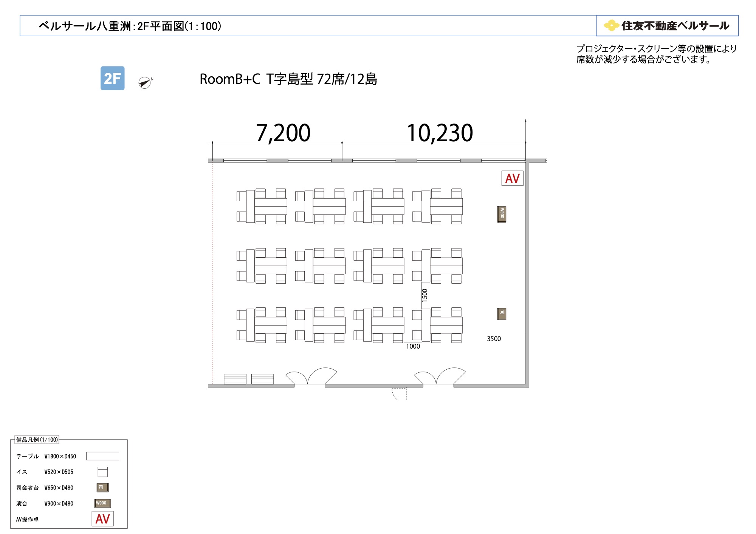Click the 備品凡例(1/100) legend title
This screenshot has height=534, width=756.
37,440
